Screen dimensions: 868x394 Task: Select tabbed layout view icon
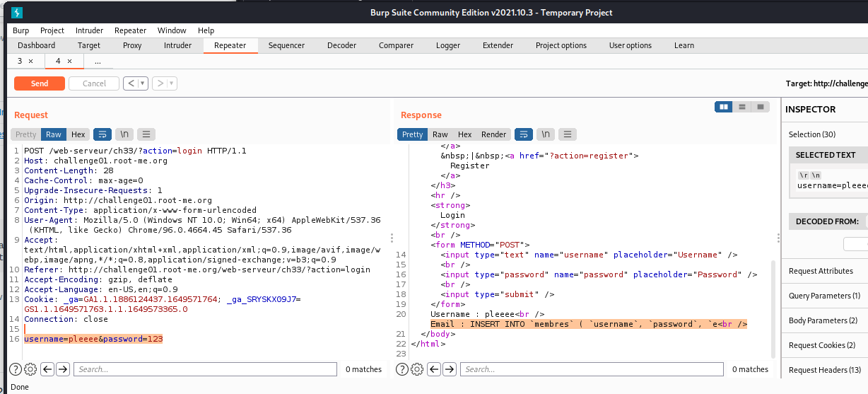(x=761, y=107)
